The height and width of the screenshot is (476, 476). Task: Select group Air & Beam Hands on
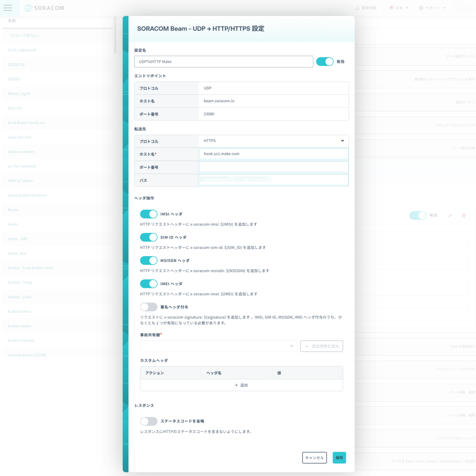(x=58, y=123)
